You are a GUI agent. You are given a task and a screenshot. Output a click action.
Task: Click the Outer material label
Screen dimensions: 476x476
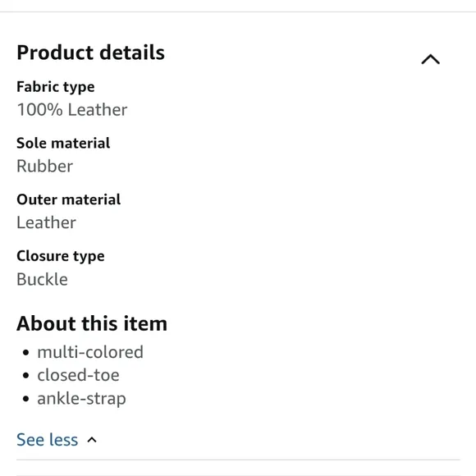tap(69, 199)
